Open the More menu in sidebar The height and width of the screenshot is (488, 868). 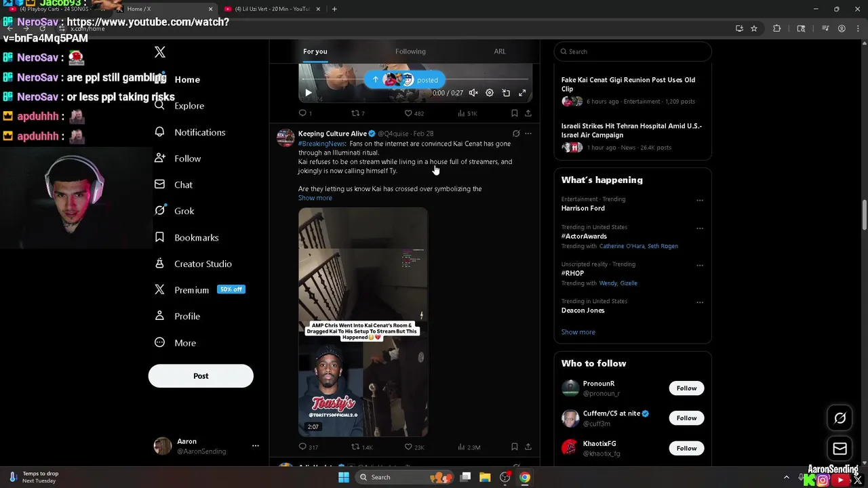176,343
